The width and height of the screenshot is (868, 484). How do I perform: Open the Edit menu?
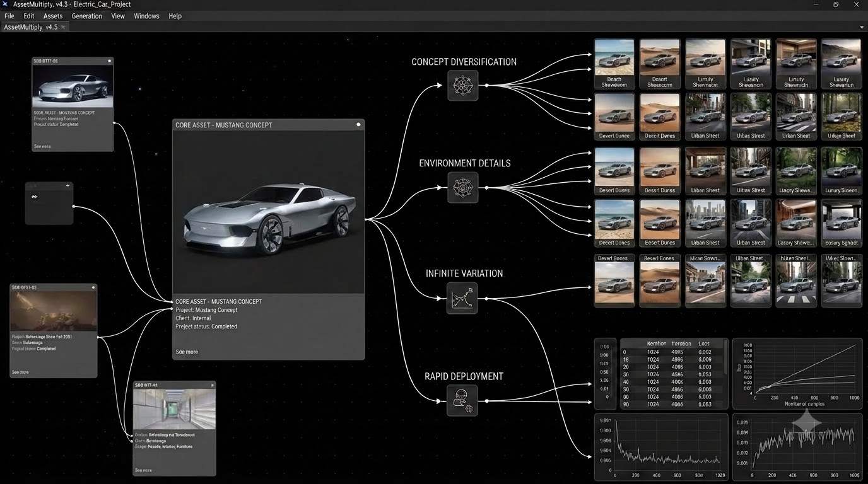(29, 16)
